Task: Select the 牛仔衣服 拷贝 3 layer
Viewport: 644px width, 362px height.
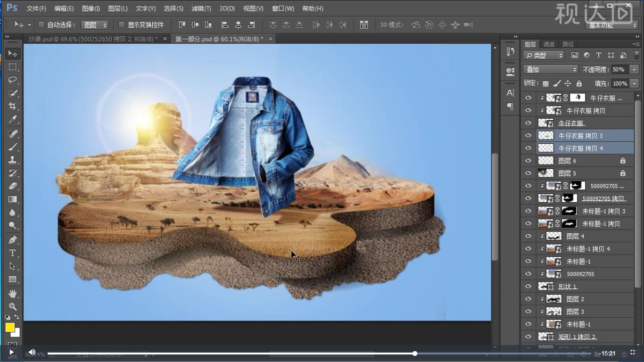Action: point(580,136)
